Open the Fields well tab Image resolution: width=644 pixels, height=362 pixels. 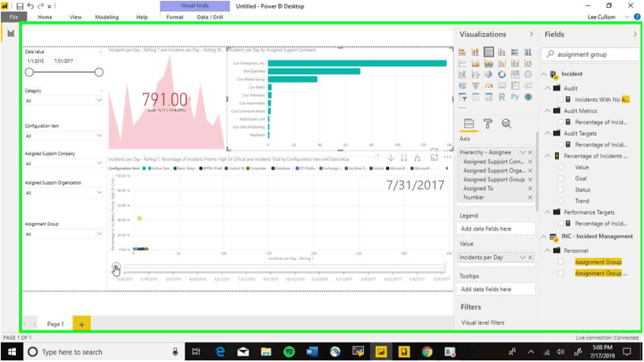click(x=469, y=124)
